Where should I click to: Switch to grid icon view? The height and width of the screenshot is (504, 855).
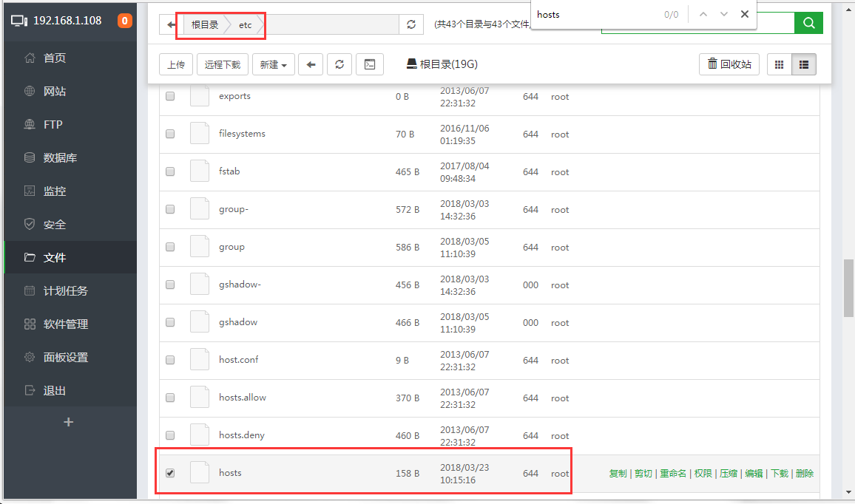pos(780,64)
